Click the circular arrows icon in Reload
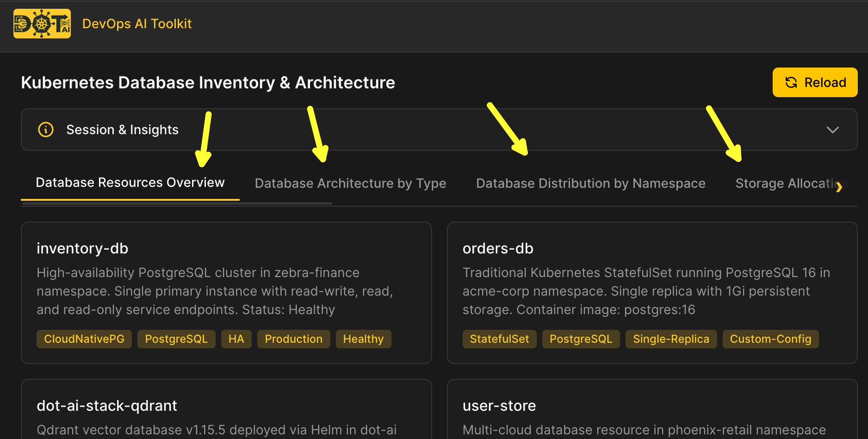The image size is (868, 439). tap(791, 82)
